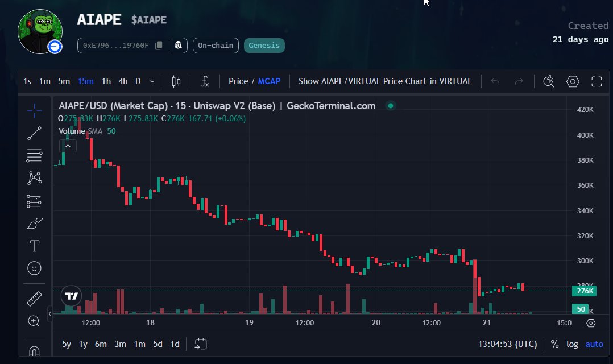Open the quick search lightning icon

[549, 81]
